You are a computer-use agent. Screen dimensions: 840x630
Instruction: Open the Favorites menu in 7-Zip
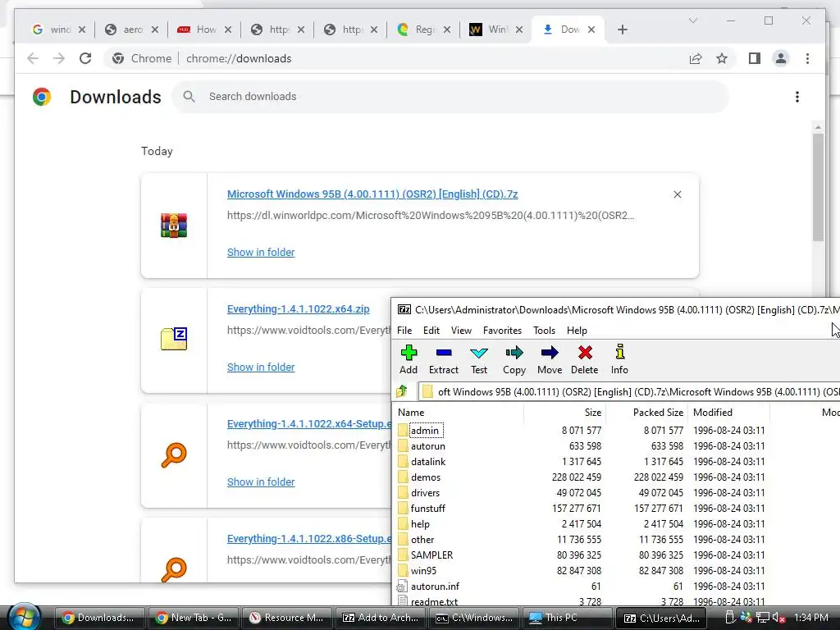coord(502,331)
